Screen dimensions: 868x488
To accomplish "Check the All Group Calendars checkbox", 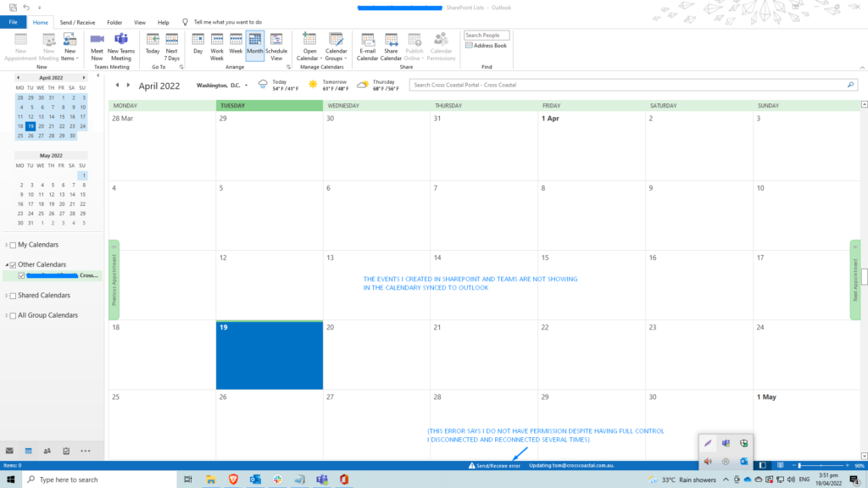I will coord(13,316).
